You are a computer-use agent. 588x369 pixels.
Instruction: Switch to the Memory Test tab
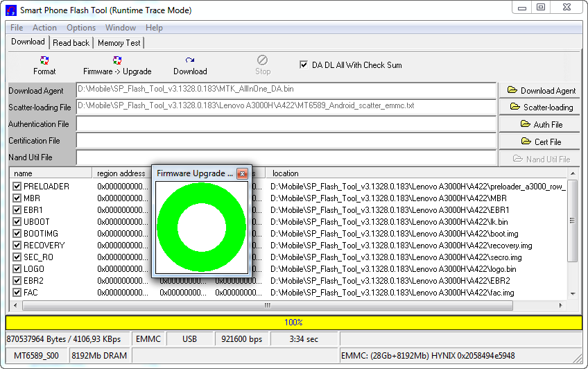coord(119,43)
